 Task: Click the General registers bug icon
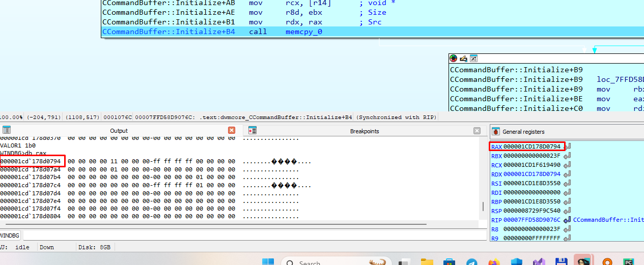point(495,131)
